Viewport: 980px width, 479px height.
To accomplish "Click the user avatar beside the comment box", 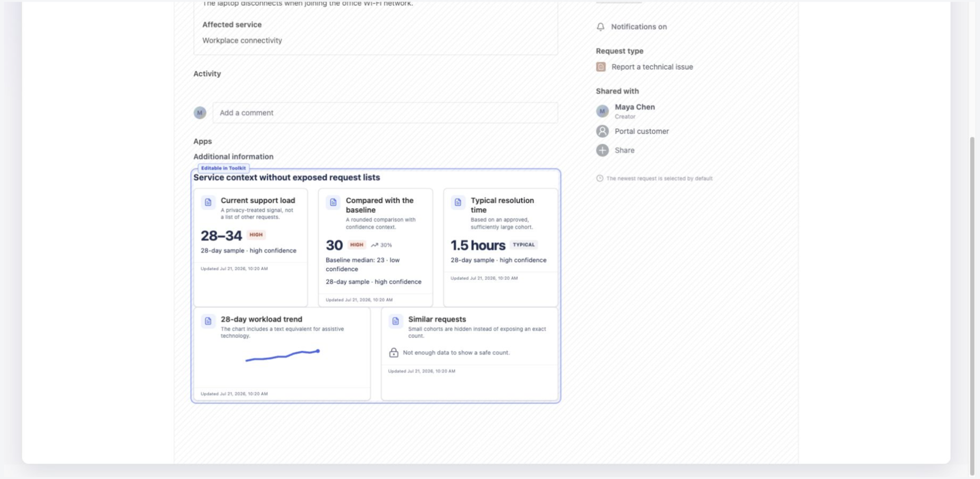I will 200,113.
